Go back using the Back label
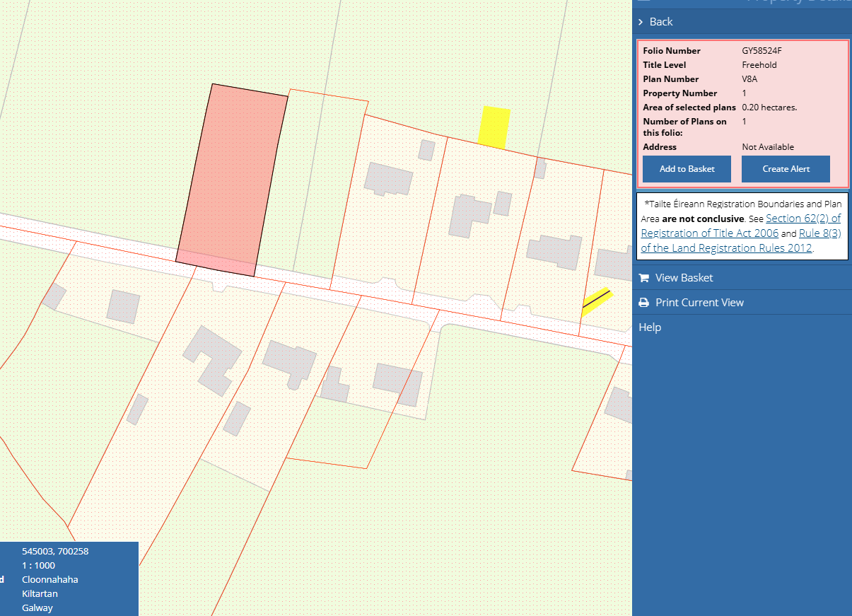 (x=661, y=22)
